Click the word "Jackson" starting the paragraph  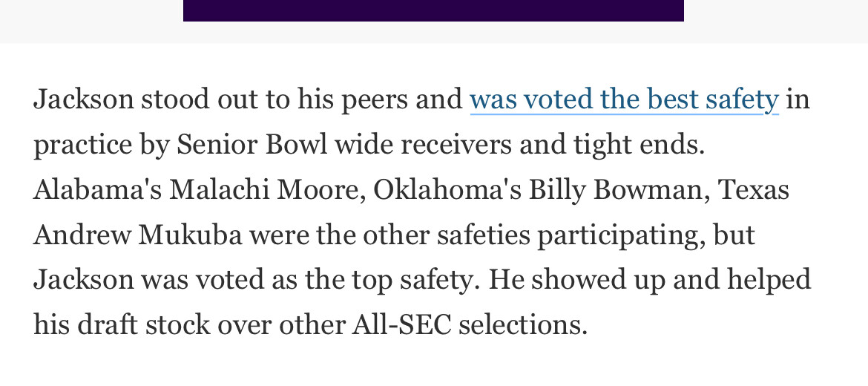coord(84,99)
